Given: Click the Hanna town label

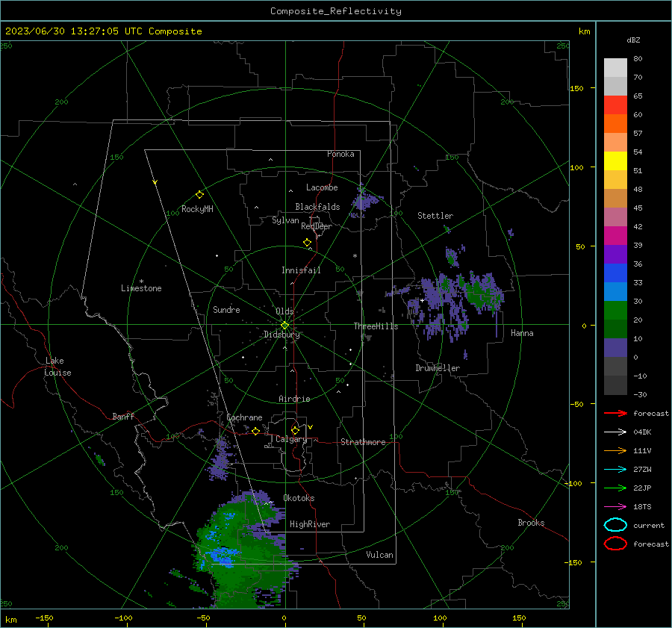Looking at the screenshot, I should tap(522, 333).
